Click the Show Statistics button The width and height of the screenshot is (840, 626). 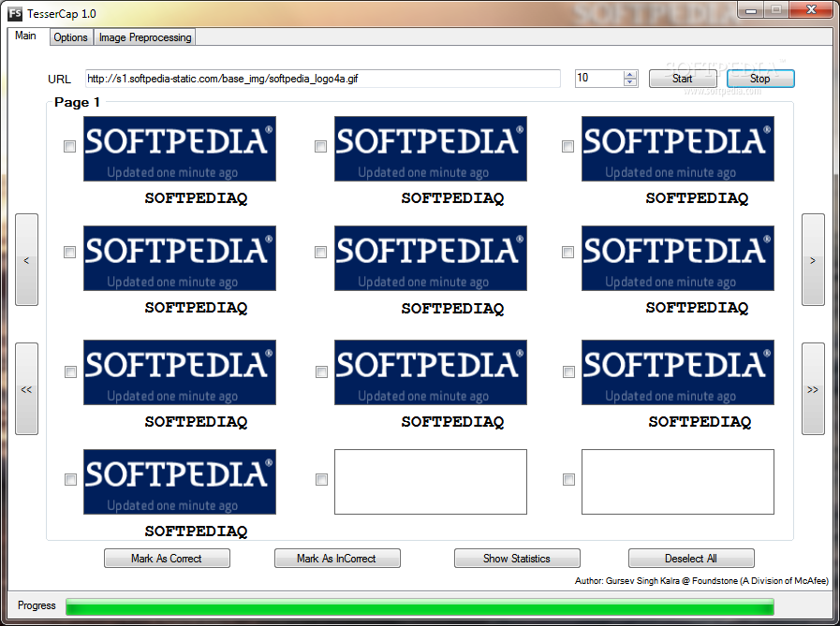click(x=517, y=559)
